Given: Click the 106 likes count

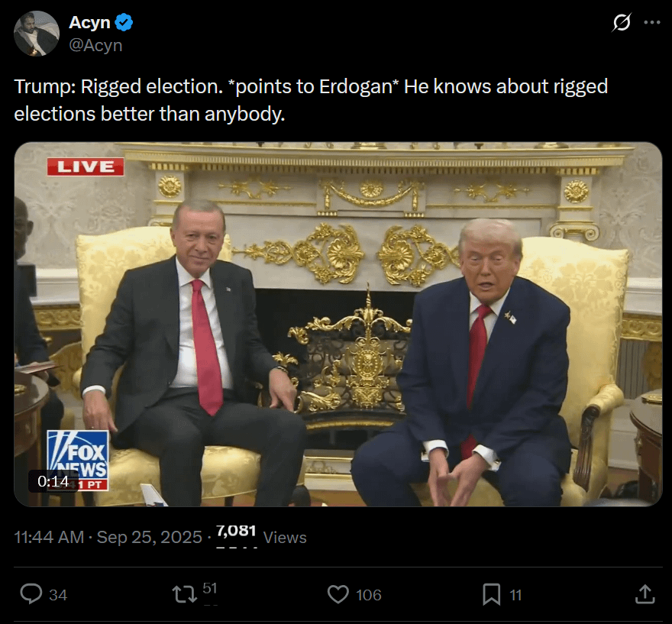Looking at the screenshot, I should pos(369,595).
